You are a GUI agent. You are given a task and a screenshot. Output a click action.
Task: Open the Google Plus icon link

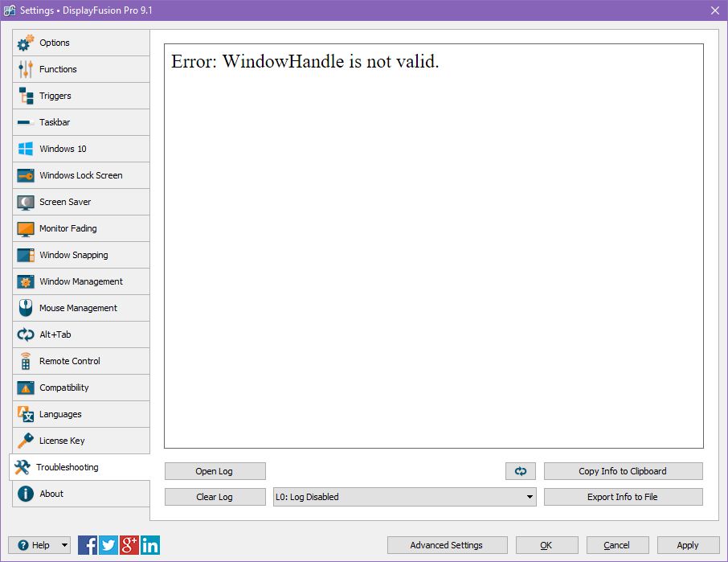tap(129, 545)
